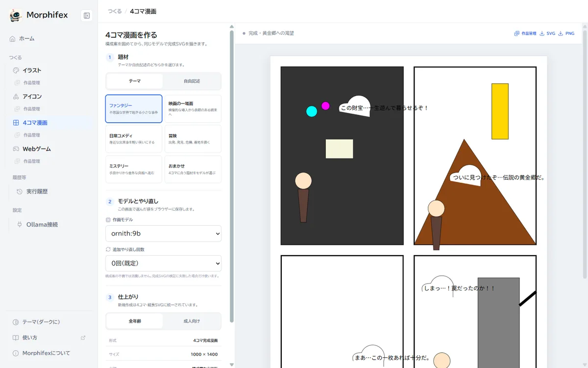The height and width of the screenshot is (368, 588).
Task: Click the plug icon beside Ollama接続
Action: [x=20, y=224]
